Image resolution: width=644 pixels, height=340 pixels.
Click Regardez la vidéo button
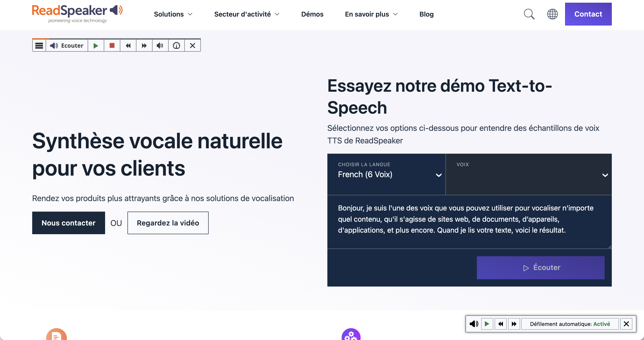click(x=168, y=223)
